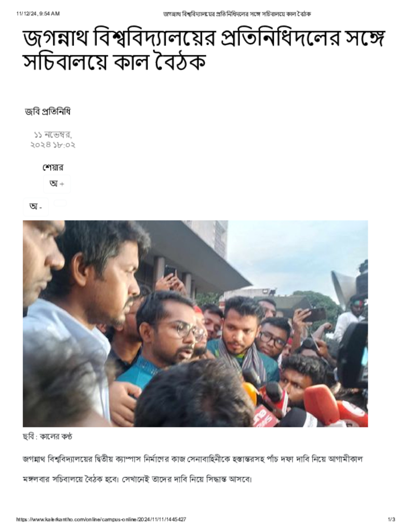Click the small blank button beside "অ -"
This screenshot has height=532, width=411.
60,203
